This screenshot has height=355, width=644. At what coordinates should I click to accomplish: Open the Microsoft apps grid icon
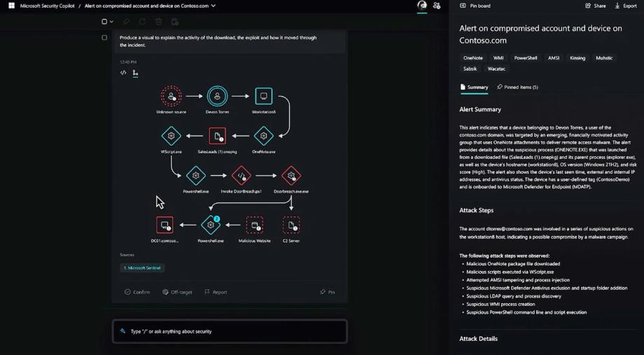coord(11,6)
